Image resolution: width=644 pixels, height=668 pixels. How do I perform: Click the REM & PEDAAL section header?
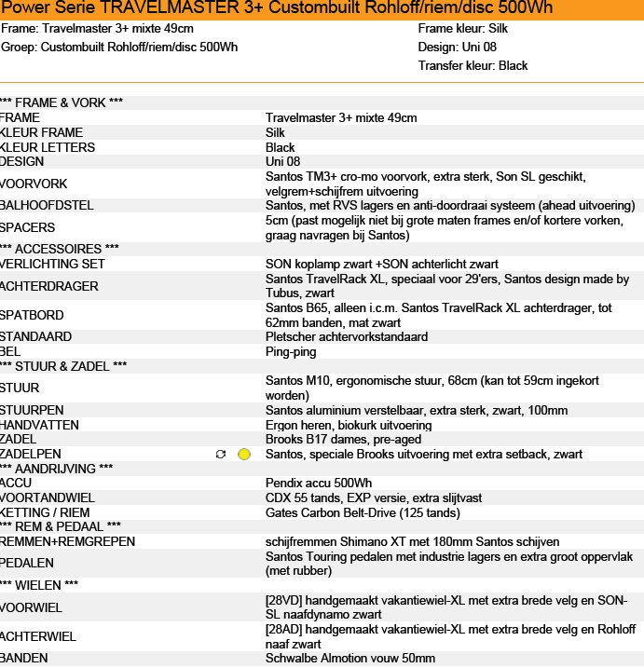pyautogui.click(x=61, y=527)
